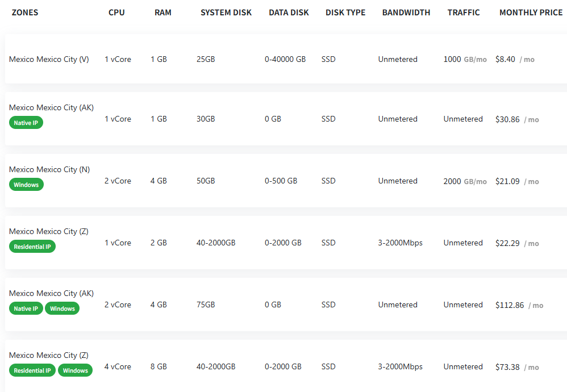
Task: Click 0-2000 GB in the $22.29 row
Action: (283, 243)
